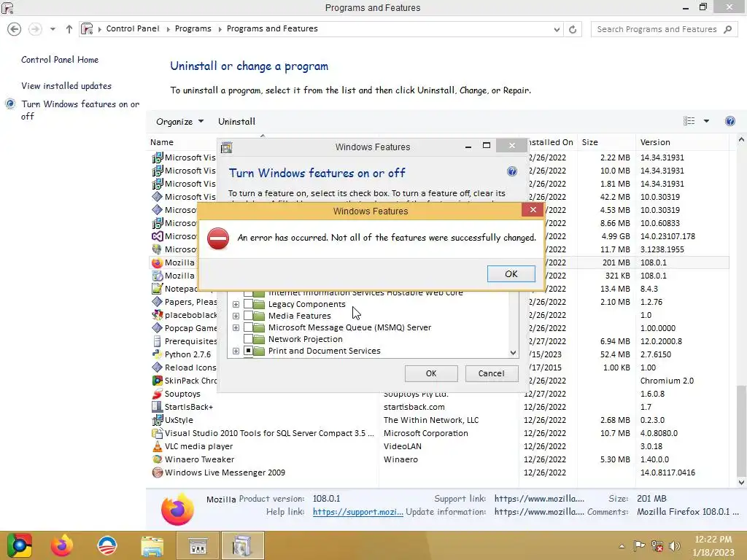Open Windows Features help icon

point(512,171)
